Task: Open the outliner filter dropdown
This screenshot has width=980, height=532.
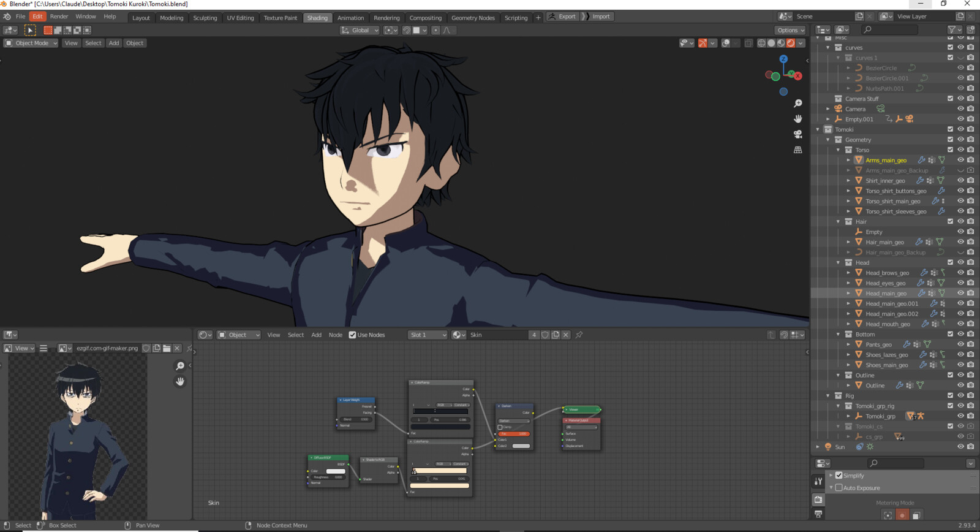Action: coord(954,29)
